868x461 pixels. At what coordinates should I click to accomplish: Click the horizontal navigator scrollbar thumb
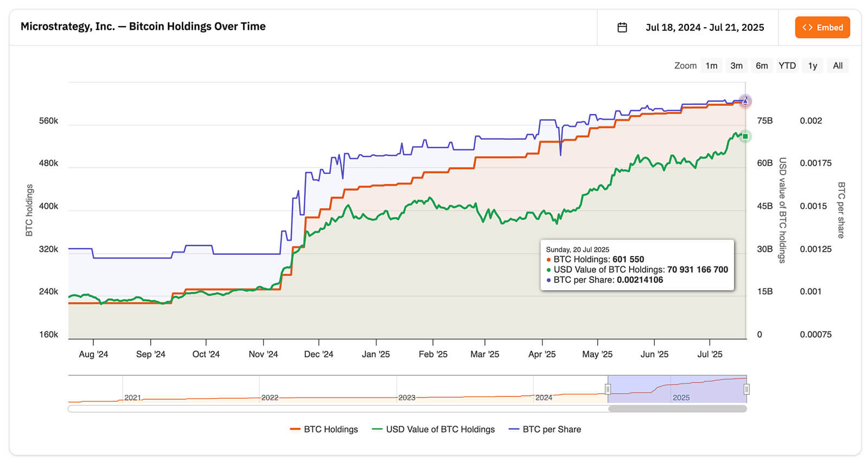coord(677,409)
